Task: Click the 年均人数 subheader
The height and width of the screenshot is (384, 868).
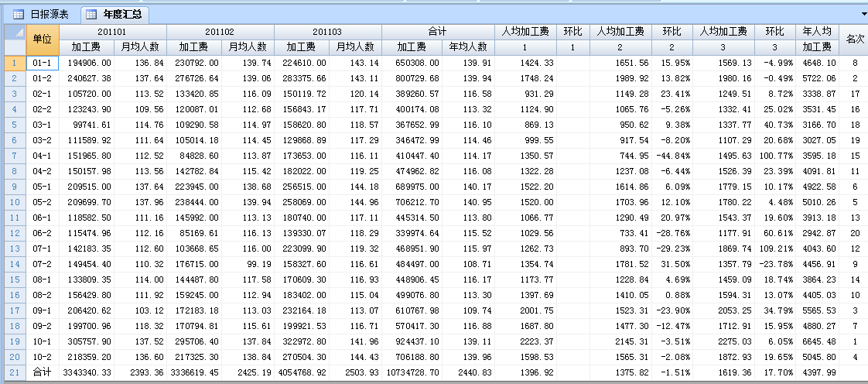Action: pyautogui.click(x=468, y=47)
